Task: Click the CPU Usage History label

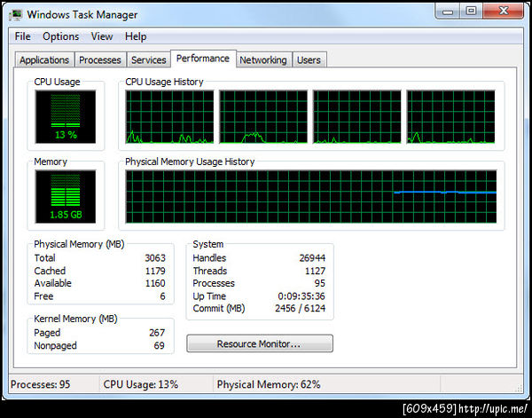Action: [164, 82]
